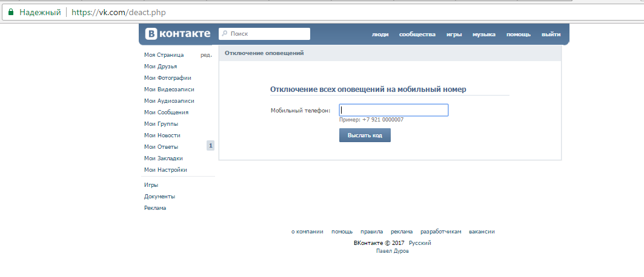Open люди in the top navigation
The image size is (644, 277).
pos(380,34)
